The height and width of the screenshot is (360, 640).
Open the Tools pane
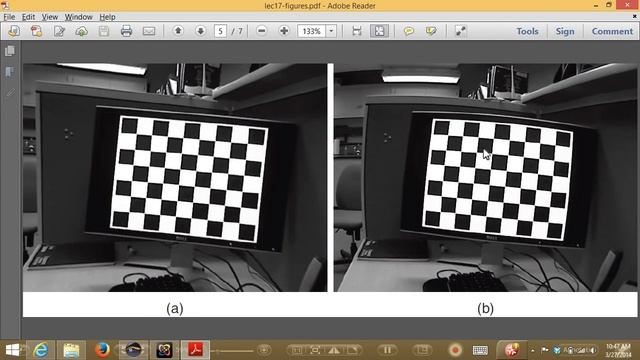(527, 31)
